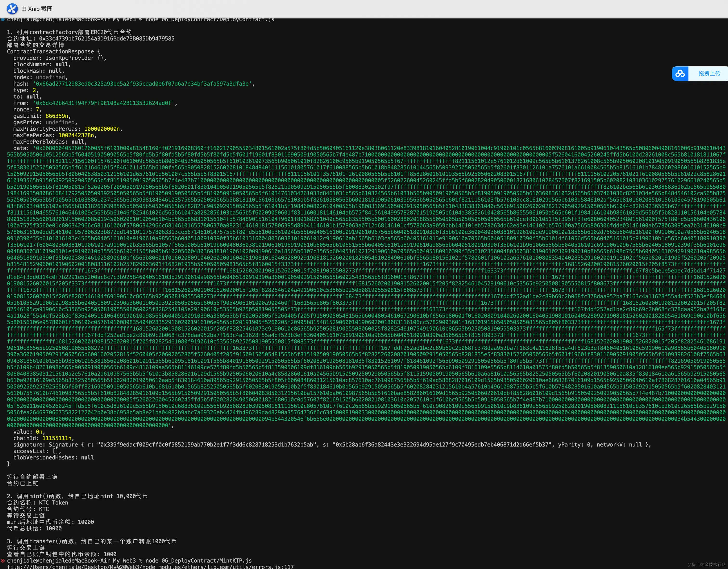Screen dimensions: 728x569
Task: Click the 稀土掘金技术社区 watermark
Action: (706, 564)
